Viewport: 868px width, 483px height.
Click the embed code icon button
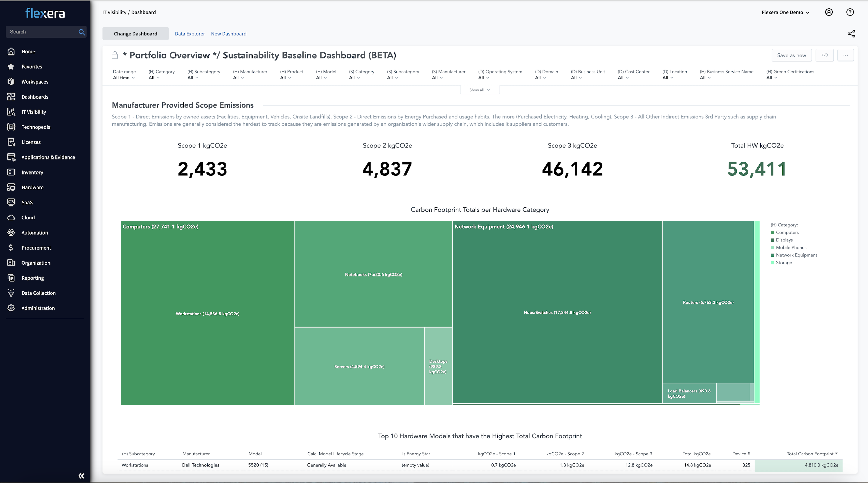coord(824,55)
